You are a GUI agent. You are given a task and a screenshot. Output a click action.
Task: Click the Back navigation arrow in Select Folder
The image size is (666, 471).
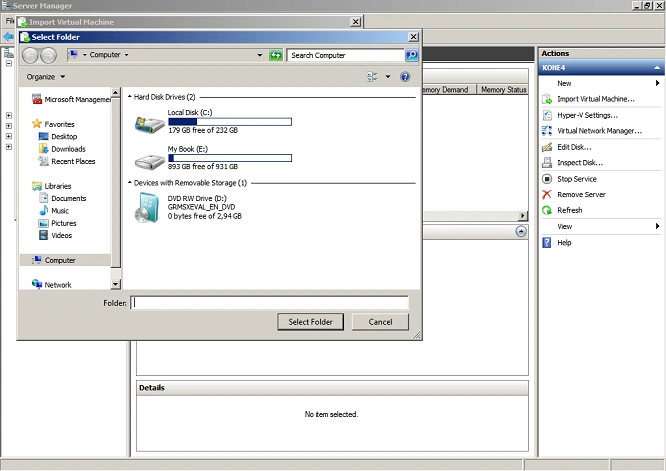click(30, 55)
